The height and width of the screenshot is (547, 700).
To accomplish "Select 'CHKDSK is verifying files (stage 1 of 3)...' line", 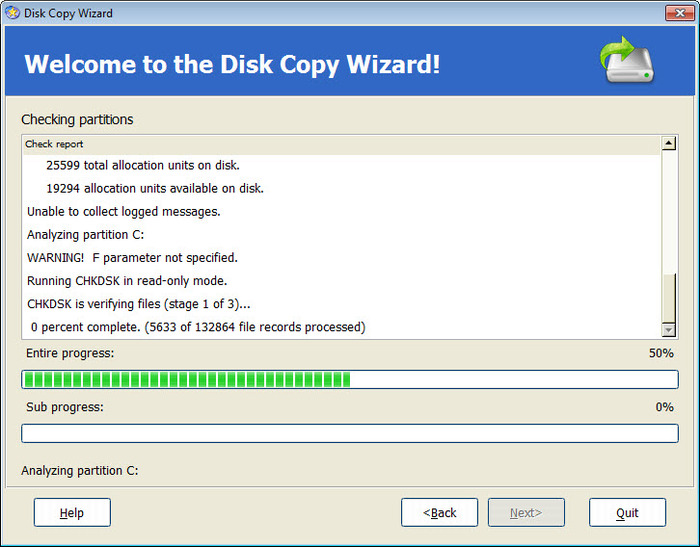I will coord(139,304).
